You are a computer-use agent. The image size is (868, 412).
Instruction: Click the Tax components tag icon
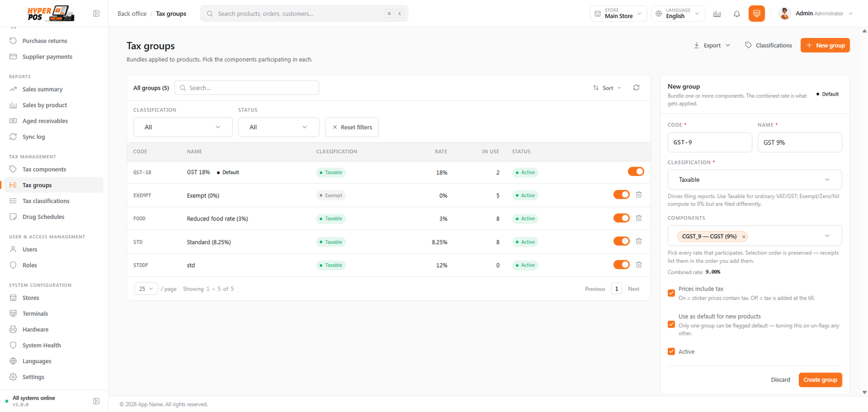[x=13, y=169]
